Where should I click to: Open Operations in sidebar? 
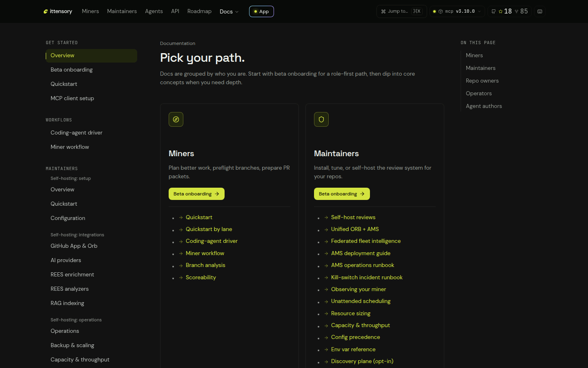coord(91,331)
